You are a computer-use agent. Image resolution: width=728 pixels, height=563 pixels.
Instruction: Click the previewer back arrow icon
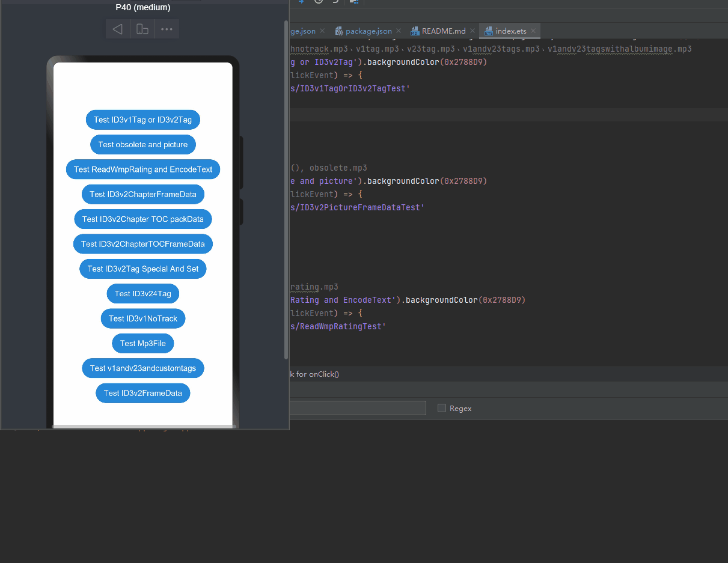click(x=118, y=29)
